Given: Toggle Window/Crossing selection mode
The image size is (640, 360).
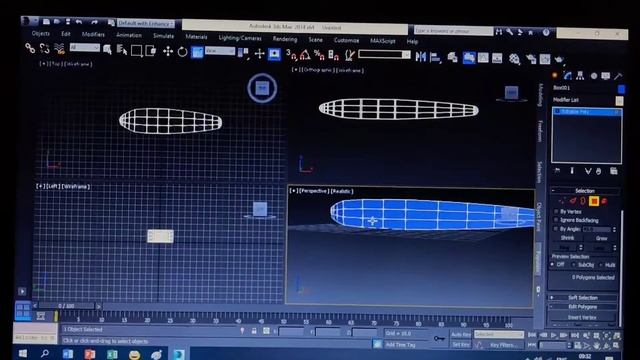Looking at the screenshot, I should [x=151, y=51].
